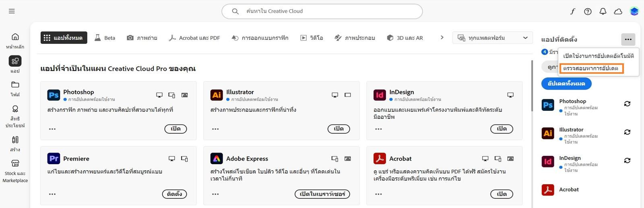Select check for updates menu item
644x208 pixels.
591,68
